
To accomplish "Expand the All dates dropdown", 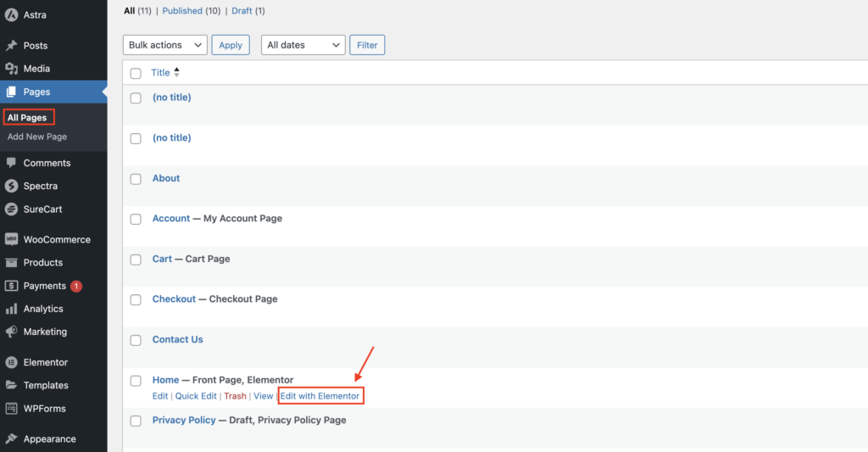I will [x=303, y=45].
